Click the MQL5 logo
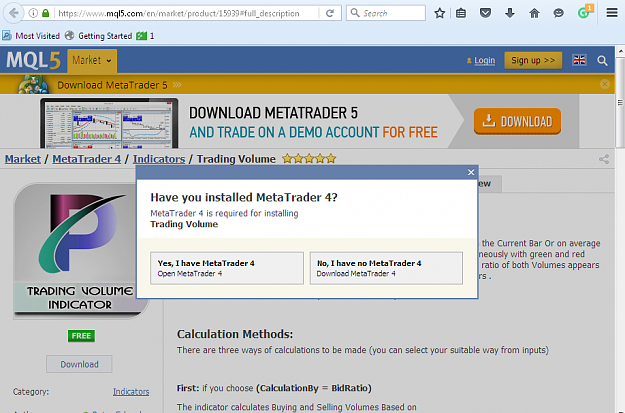The image size is (625, 413). [33, 61]
